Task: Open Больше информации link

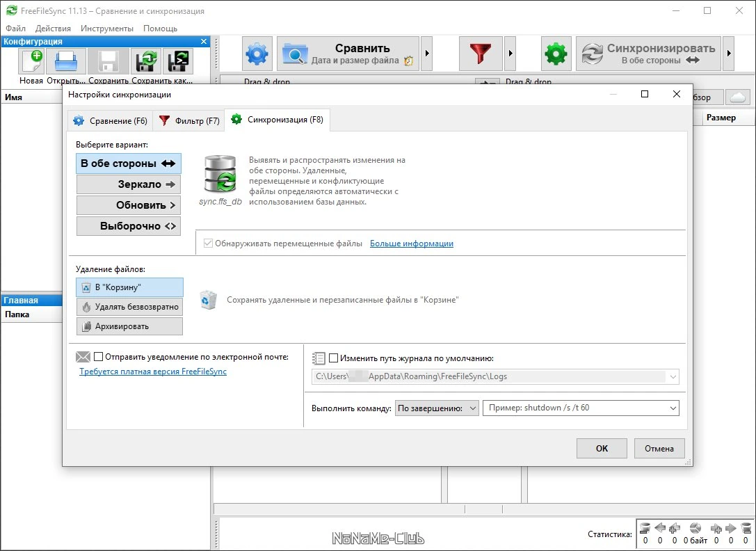Action: point(411,243)
